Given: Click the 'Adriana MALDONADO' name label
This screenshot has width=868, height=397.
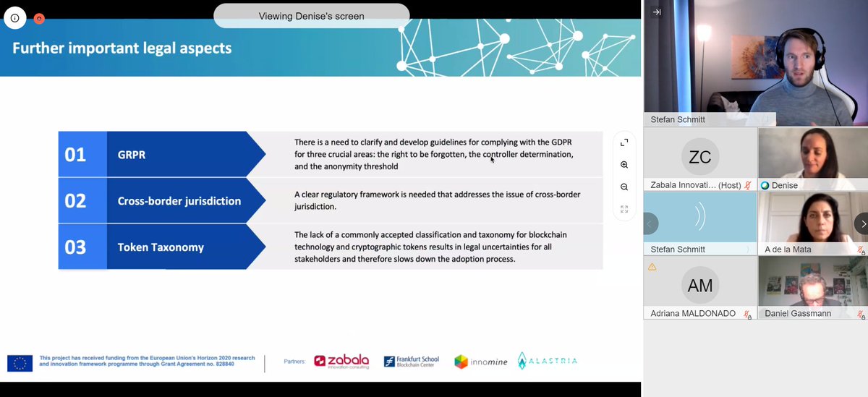Looking at the screenshot, I should click(x=692, y=314).
